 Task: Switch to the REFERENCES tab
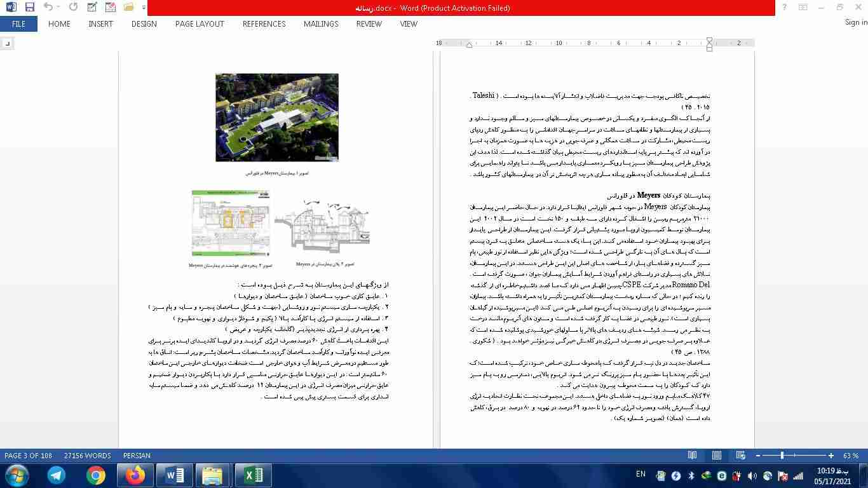(264, 24)
